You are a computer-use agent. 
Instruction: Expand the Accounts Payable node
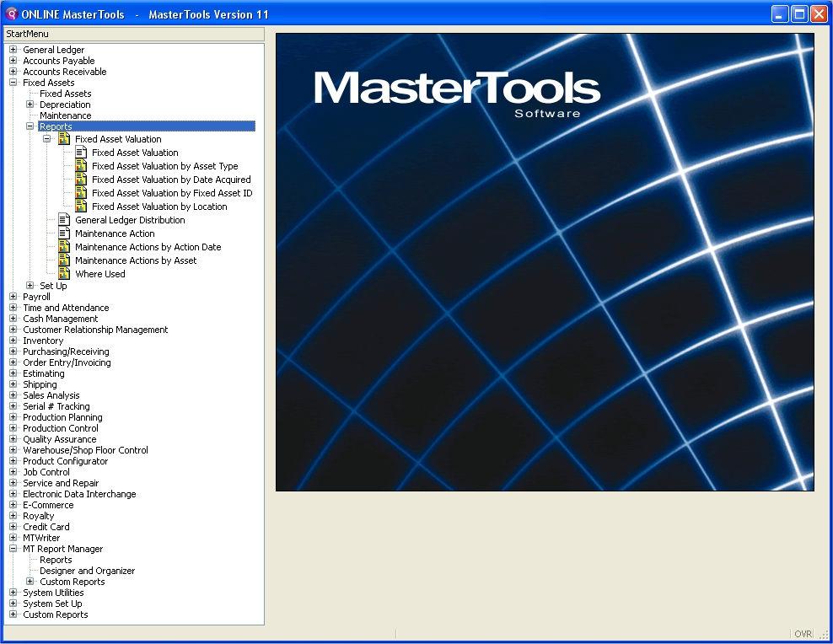click(13, 61)
